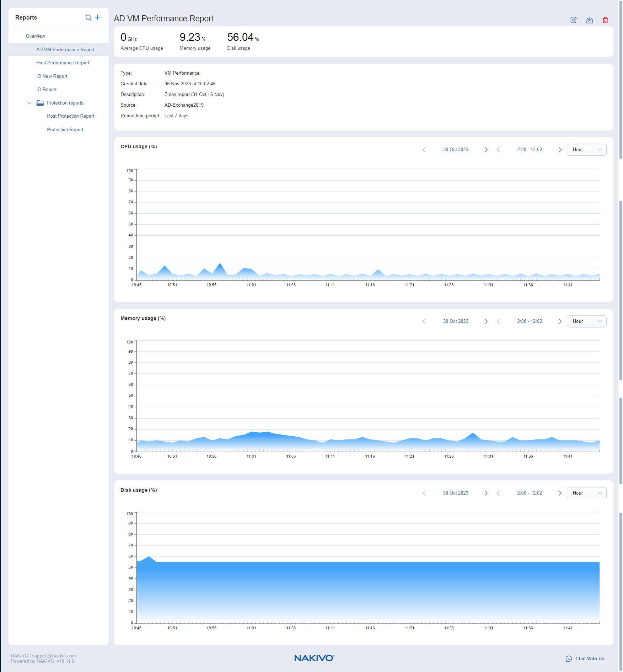Open the Overview section
The image size is (623, 672).
(x=35, y=36)
